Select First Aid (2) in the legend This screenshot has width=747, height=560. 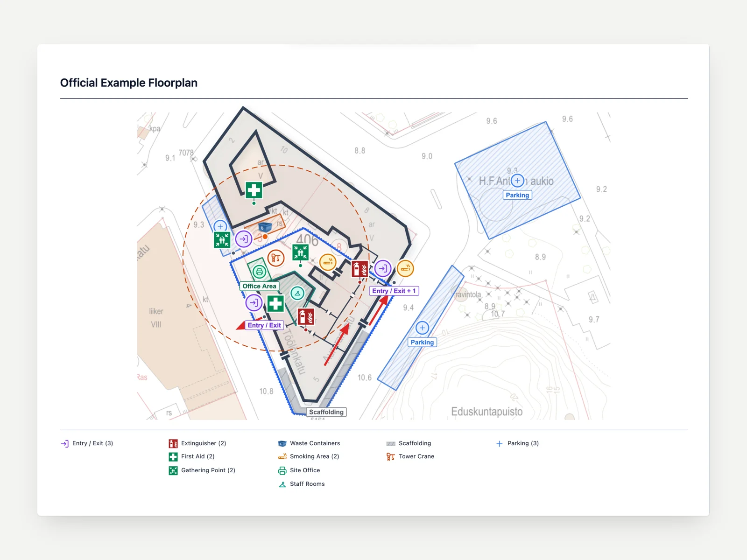191,456
